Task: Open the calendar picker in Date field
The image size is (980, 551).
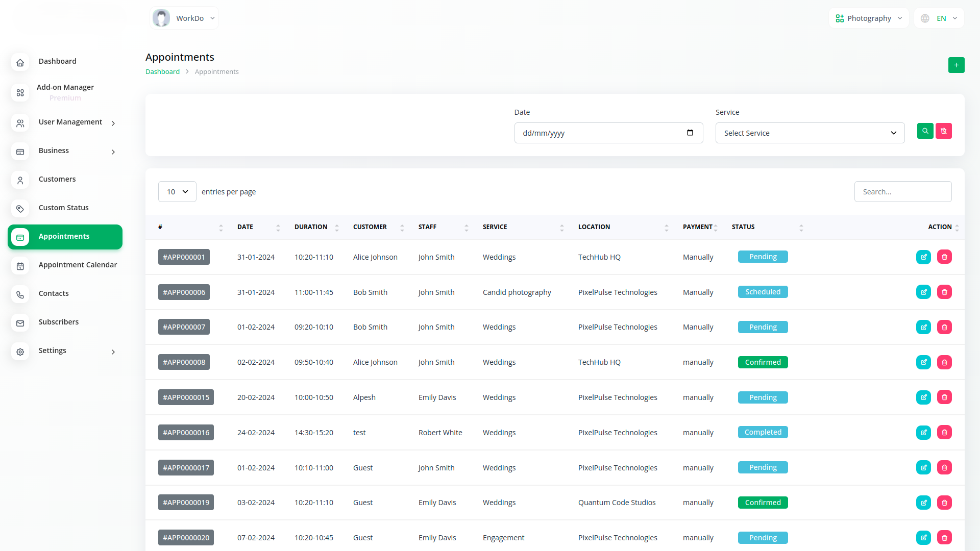Action: tap(690, 133)
